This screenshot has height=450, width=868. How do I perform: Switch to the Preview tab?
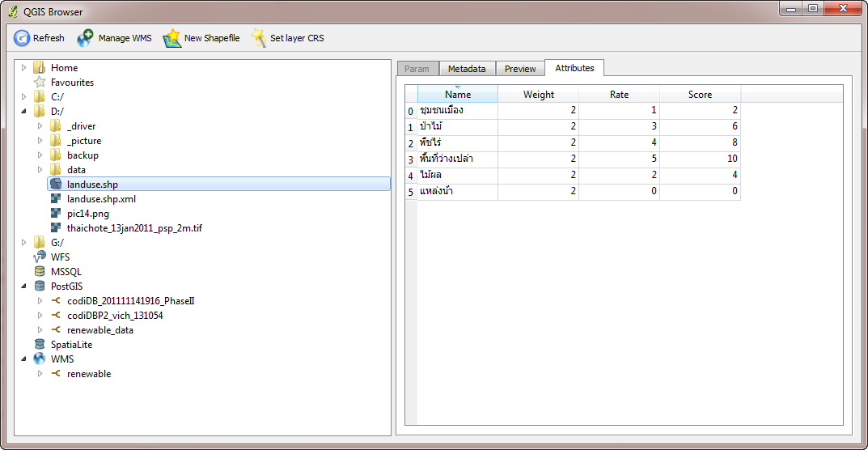(520, 69)
